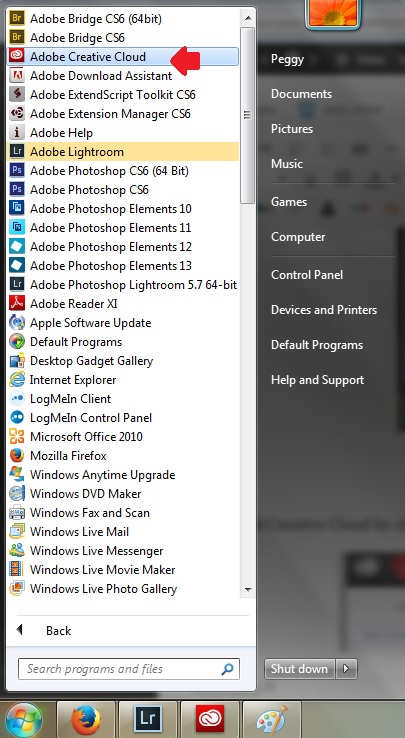The image size is (405, 738).
Task: Launch Adobe Lightroom highlighted entry
Action: point(123,152)
